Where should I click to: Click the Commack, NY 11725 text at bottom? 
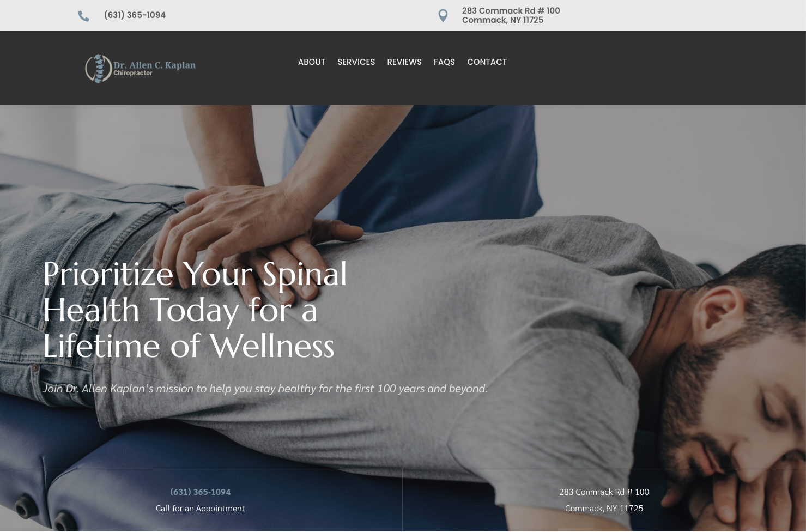(x=604, y=508)
